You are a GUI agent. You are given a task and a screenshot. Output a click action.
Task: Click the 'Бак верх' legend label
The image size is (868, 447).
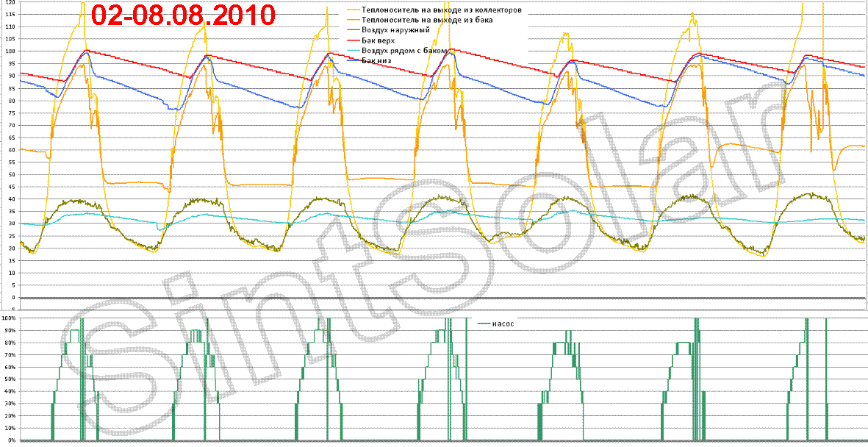tap(379, 40)
